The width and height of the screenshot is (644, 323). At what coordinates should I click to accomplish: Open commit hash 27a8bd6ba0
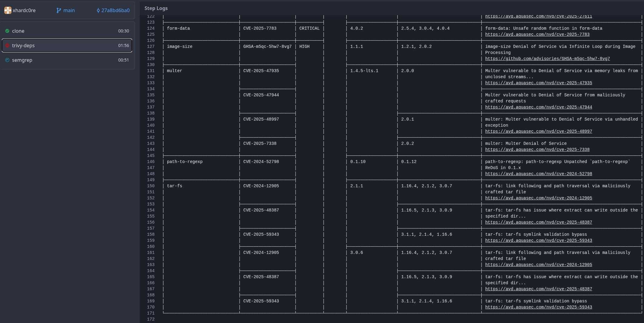pos(115,10)
